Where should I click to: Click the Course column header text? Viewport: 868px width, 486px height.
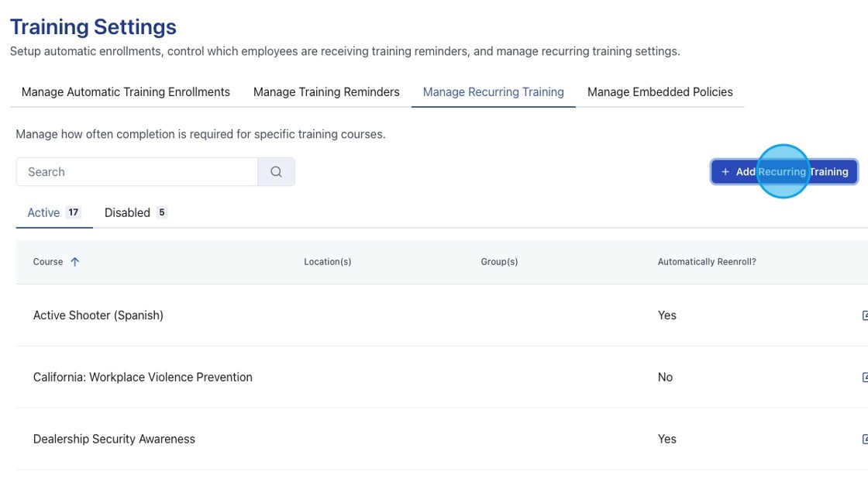48,262
